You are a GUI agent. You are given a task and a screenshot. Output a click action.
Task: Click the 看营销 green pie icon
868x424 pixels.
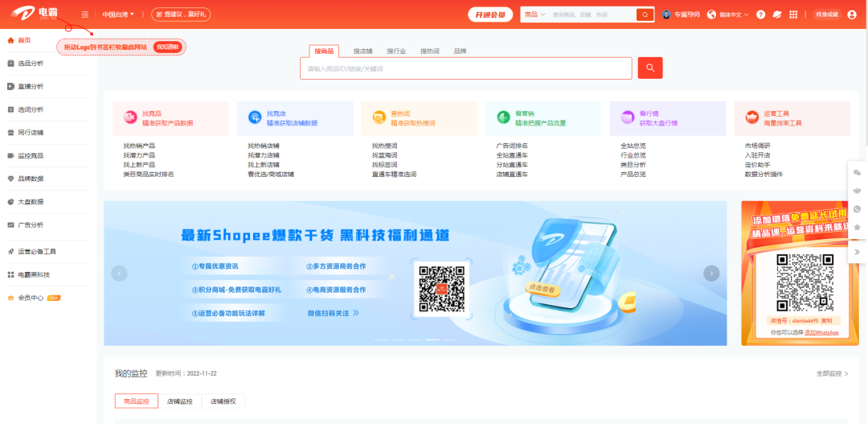[x=503, y=117]
